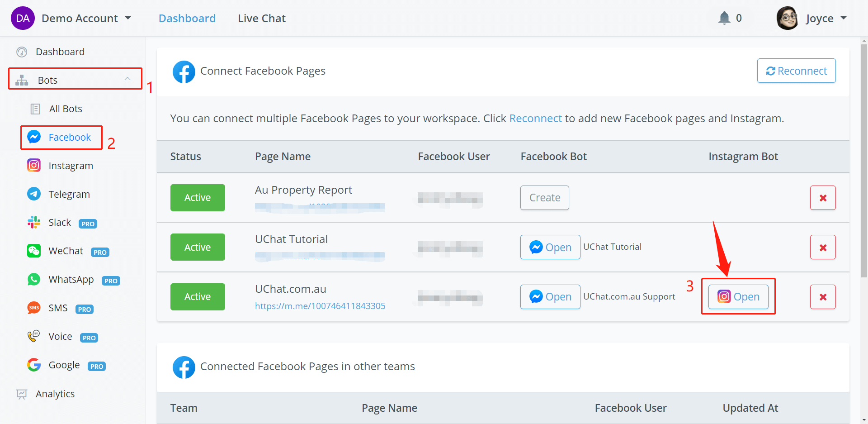Click the All Bots list icon
The image size is (868, 424).
point(35,109)
